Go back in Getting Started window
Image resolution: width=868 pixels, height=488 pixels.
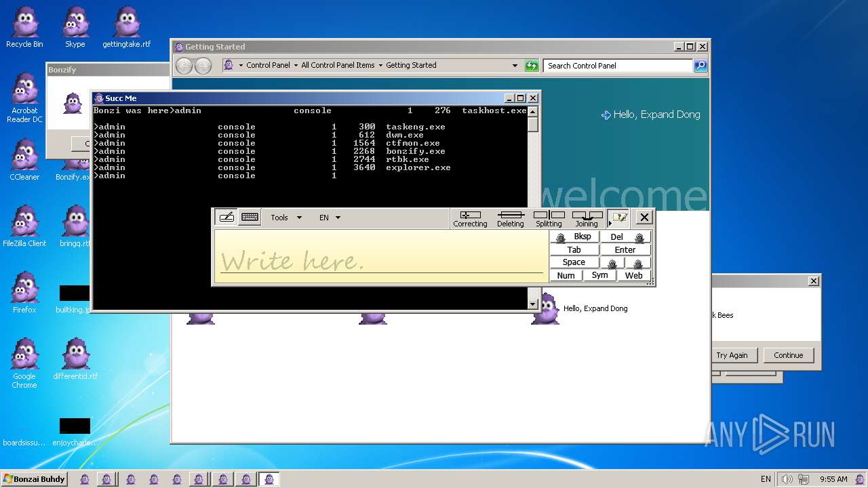(184, 66)
